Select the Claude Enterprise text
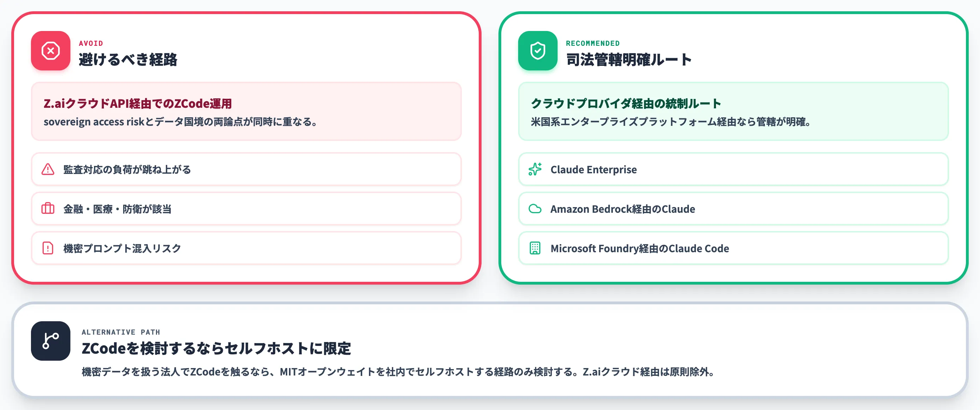Image resolution: width=980 pixels, height=410 pixels. tap(593, 169)
